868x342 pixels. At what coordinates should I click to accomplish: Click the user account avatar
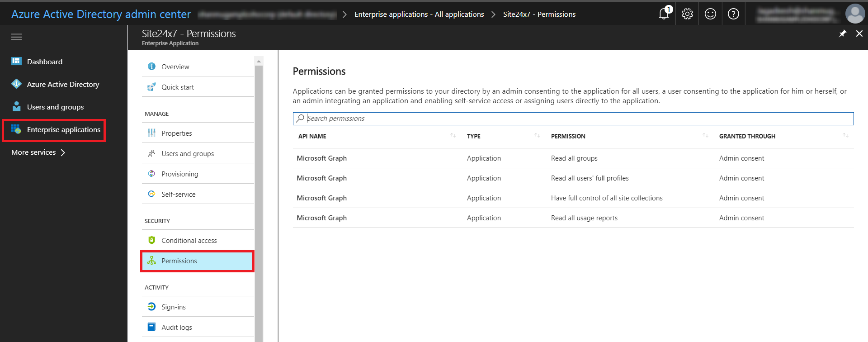coord(854,14)
